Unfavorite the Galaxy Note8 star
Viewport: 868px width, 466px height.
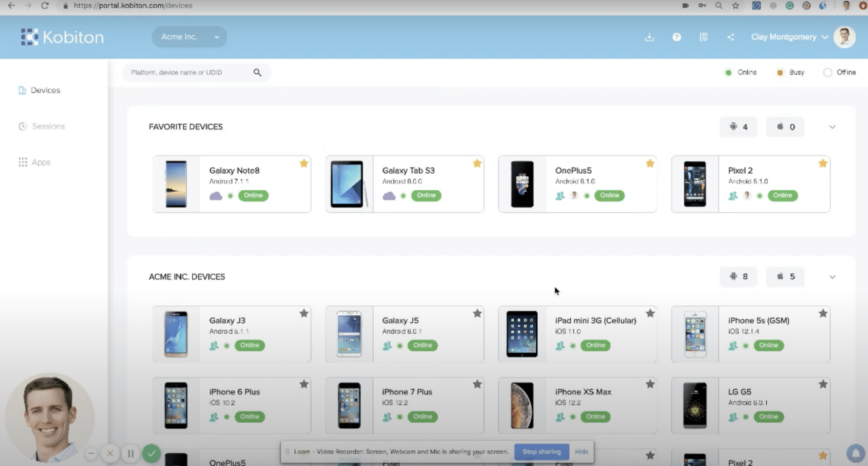pos(304,163)
